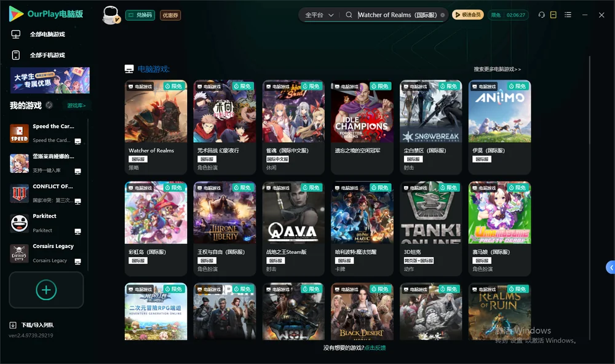Click the monitor icon beside 全部电脑游戏
The image size is (615, 364).
[16, 34]
